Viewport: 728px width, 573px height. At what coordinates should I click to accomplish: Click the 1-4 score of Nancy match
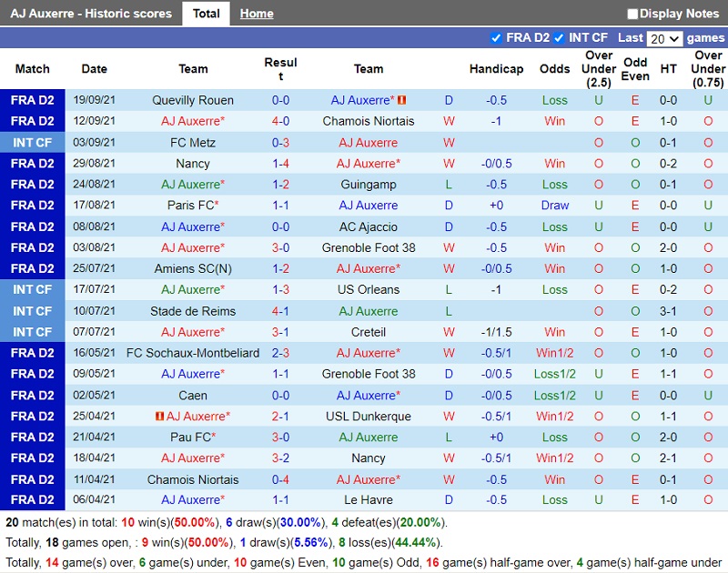tap(280, 164)
